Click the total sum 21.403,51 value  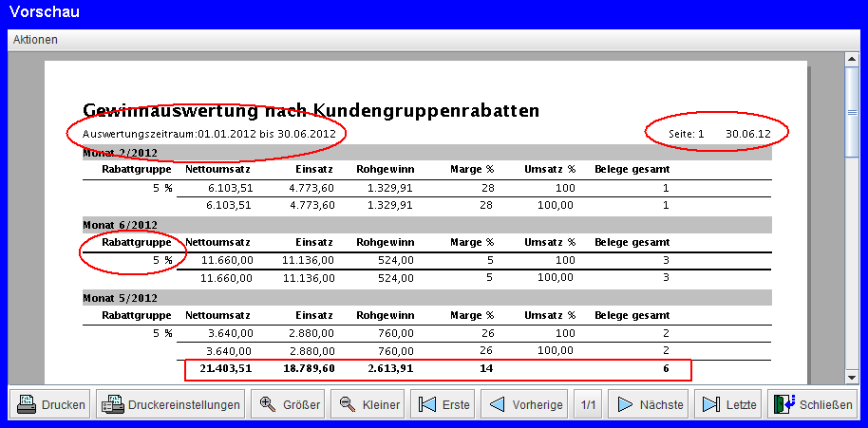[226, 368]
